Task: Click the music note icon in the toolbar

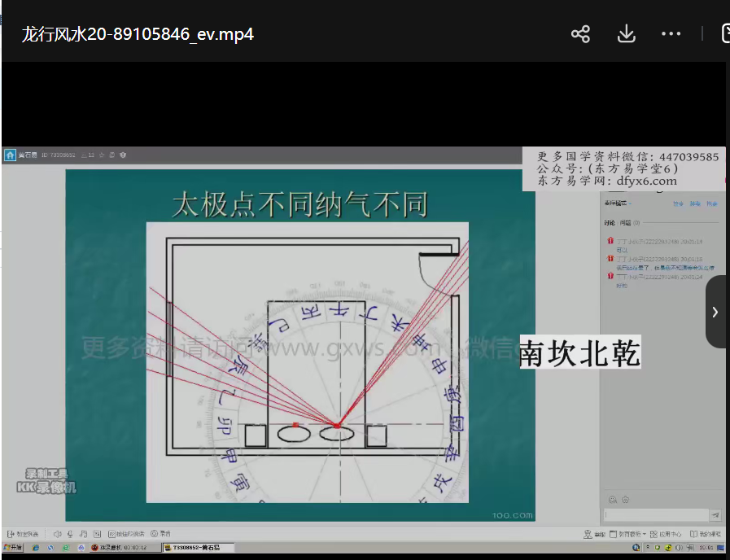Action: [x=84, y=534]
